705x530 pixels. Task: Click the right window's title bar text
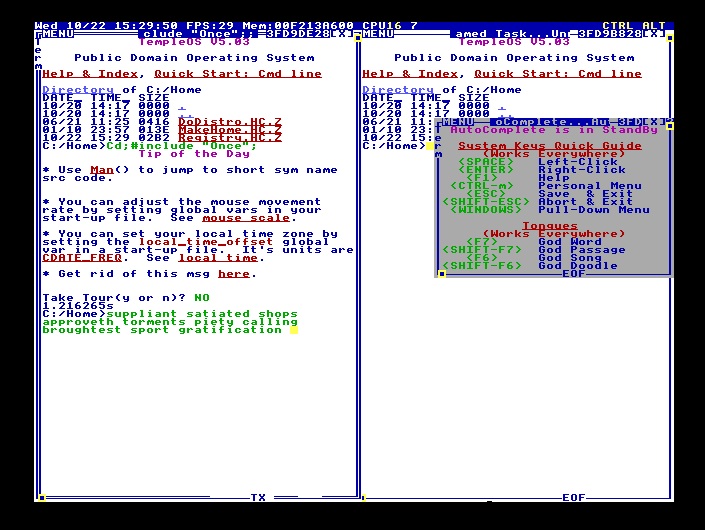tap(510, 34)
